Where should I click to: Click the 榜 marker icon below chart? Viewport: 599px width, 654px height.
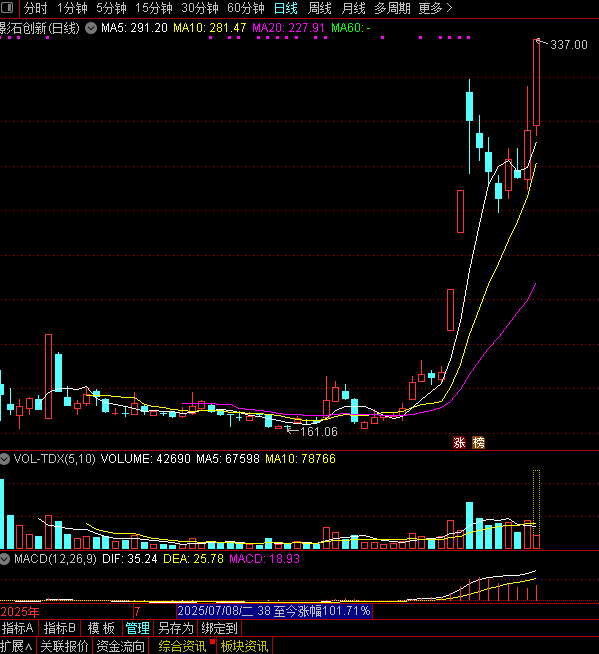click(478, 443)
